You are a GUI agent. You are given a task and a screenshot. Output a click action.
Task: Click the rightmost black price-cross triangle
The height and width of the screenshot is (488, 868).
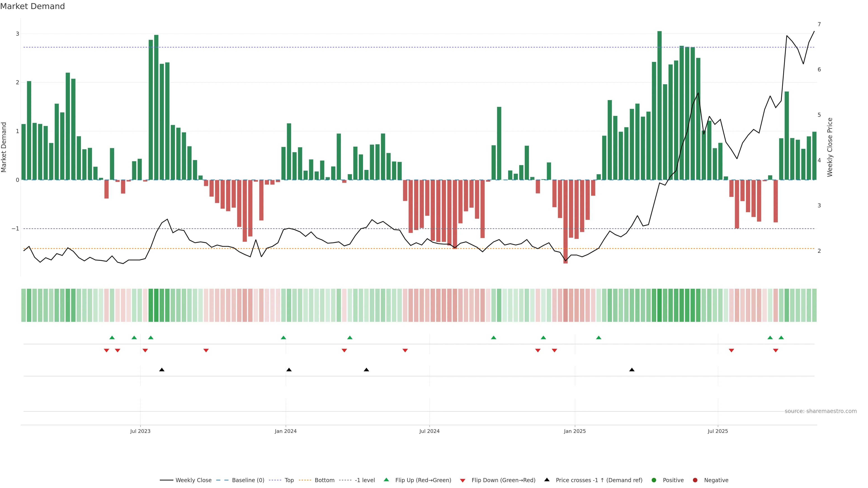632,370
